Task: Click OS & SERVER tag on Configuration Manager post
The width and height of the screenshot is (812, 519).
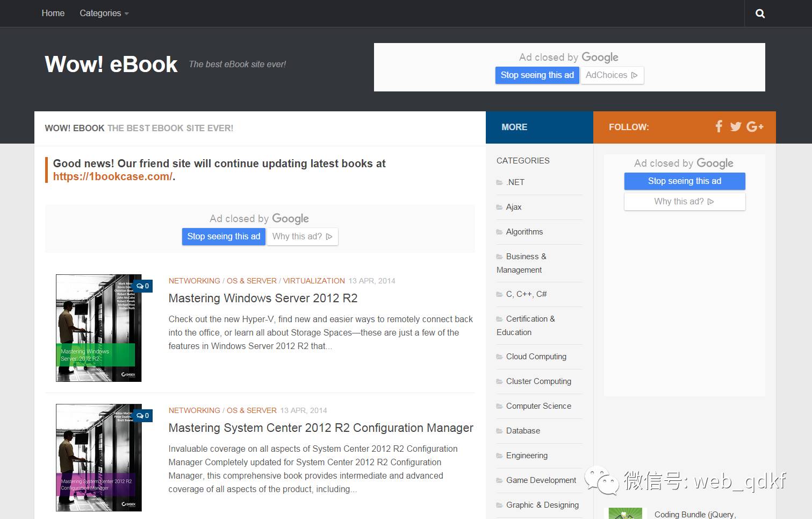Action: click(251, 410)
